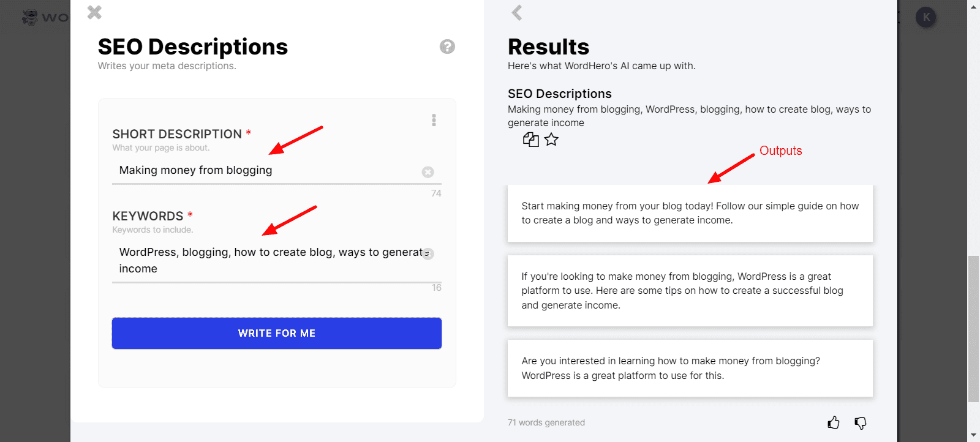Give thumbs down to generated results
This screenshot has width=980, height=442.
point(861,422)
